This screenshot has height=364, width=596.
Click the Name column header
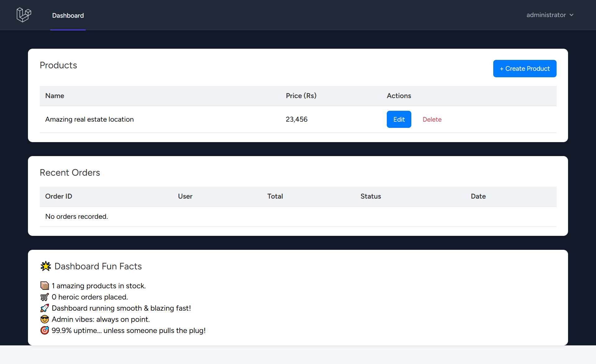click(55, 96)
